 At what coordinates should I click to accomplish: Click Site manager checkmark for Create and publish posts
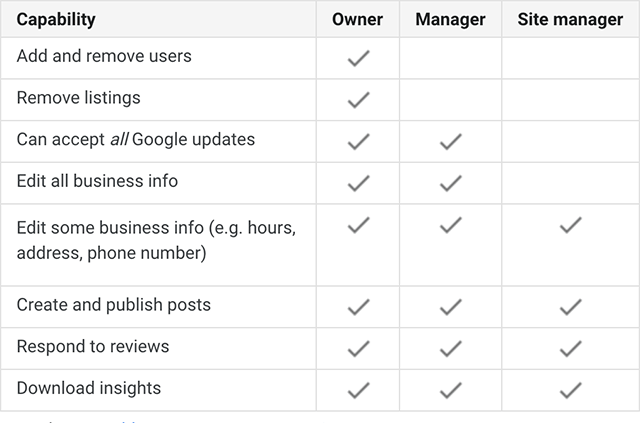[x=570, y=307]
